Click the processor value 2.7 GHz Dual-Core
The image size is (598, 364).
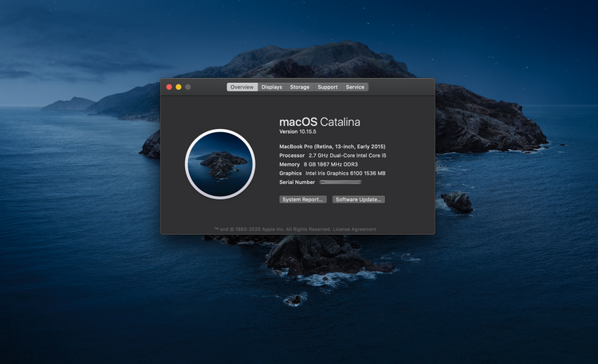pyautogui.click(x=348, y=155)
